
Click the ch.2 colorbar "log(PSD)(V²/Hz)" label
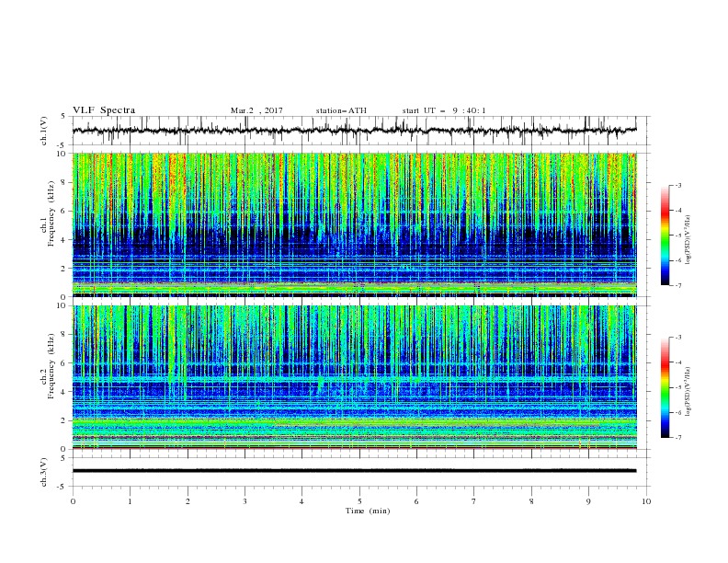688,391
